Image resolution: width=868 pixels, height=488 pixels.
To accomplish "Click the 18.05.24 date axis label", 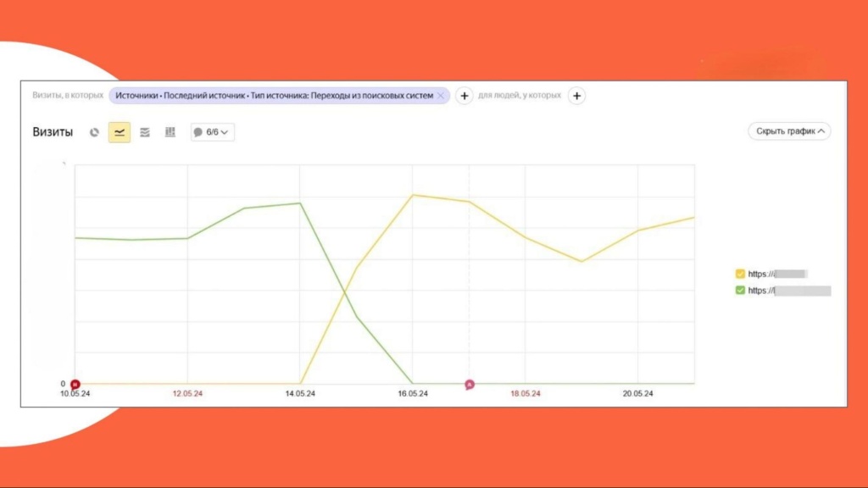I will tap(525, 394).
